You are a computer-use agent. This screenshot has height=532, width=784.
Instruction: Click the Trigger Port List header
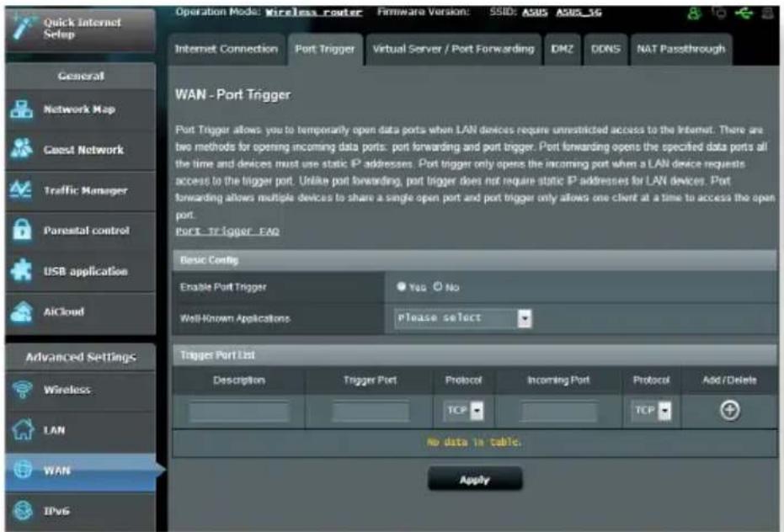click(475, 355)
